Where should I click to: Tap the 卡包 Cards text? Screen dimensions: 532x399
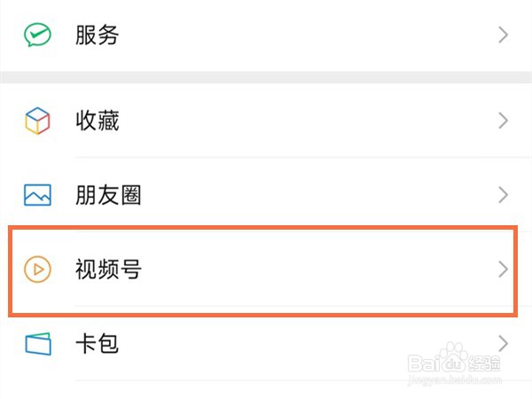pos(97,344)
